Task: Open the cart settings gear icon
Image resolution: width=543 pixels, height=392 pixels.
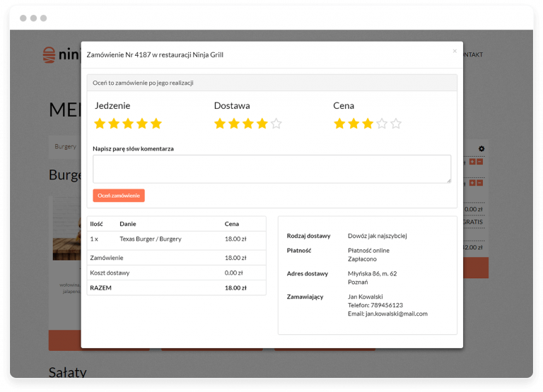Action: tap(481, 148)
